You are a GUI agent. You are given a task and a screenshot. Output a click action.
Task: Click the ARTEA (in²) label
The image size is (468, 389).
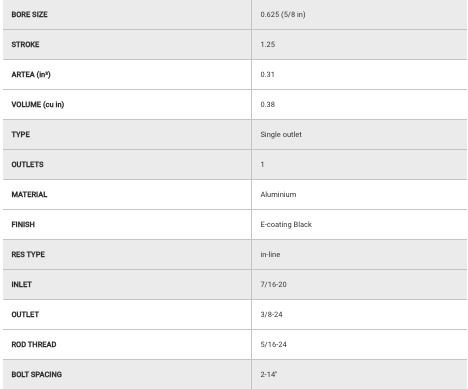(31, 74)
